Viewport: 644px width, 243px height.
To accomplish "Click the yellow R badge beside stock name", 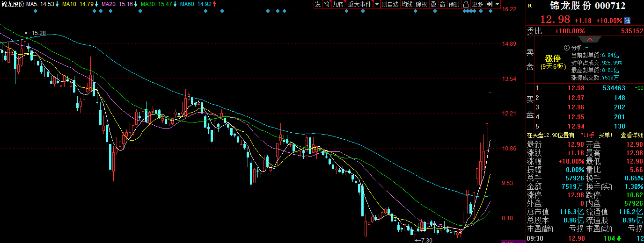I will 530,6.
